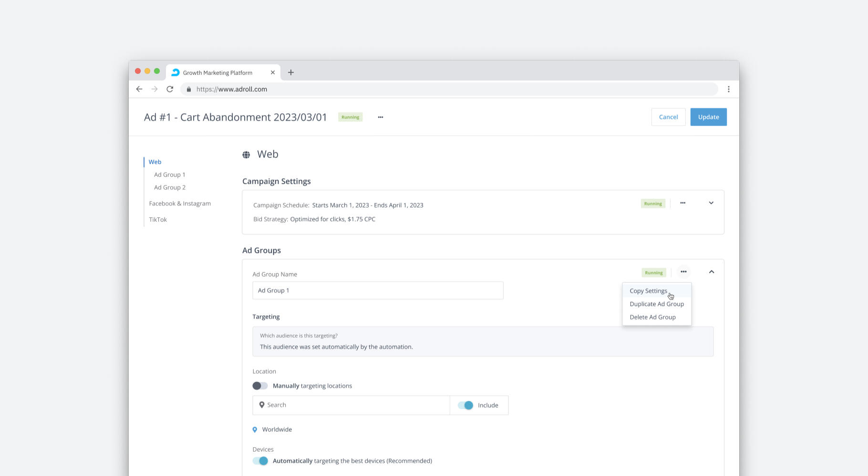The image size is (868, 476).
Task: Click the Update button
Action: [x=708, y=117]
